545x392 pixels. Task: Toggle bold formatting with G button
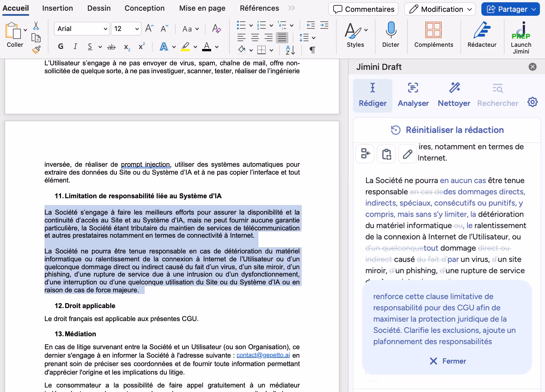(x=61, y=46)
